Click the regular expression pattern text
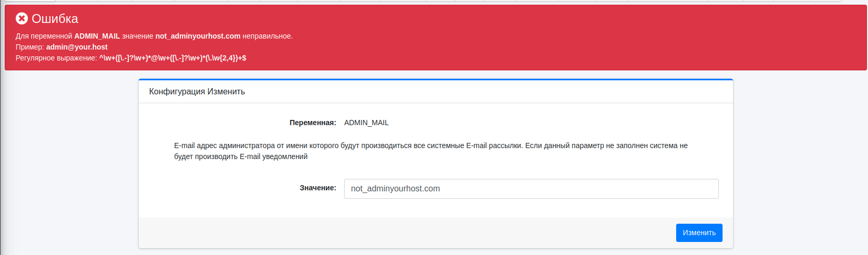Viewport: 868px width, 255px height. 173,58
